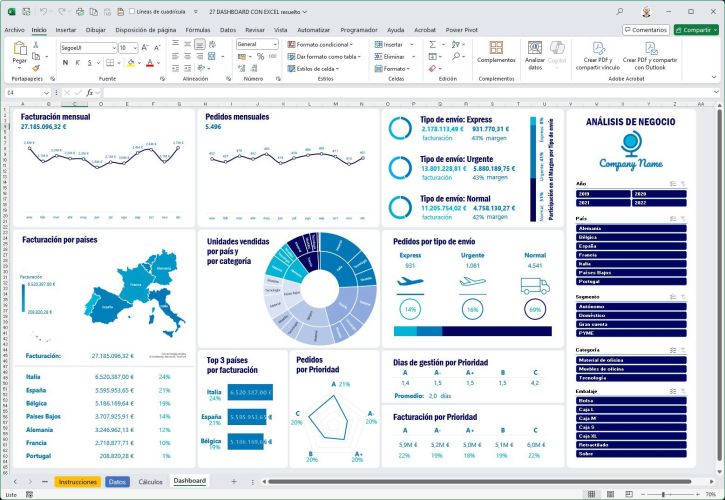Toggle the PYME segment slicer item
Viewport: 725px width, 500px height.
(631, 333)
